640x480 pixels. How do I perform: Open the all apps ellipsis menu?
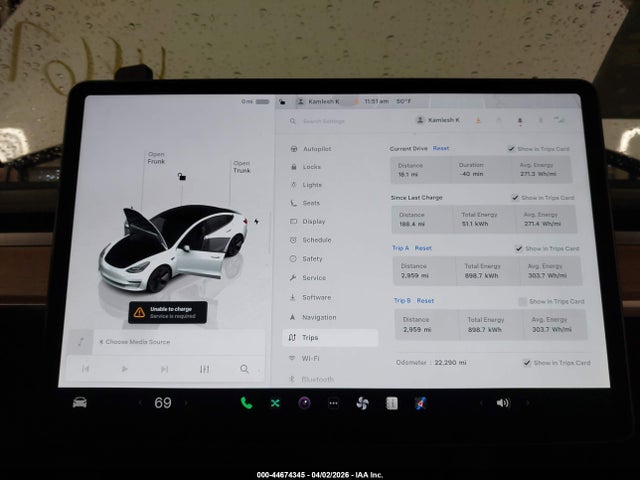(x=333, y=403)
